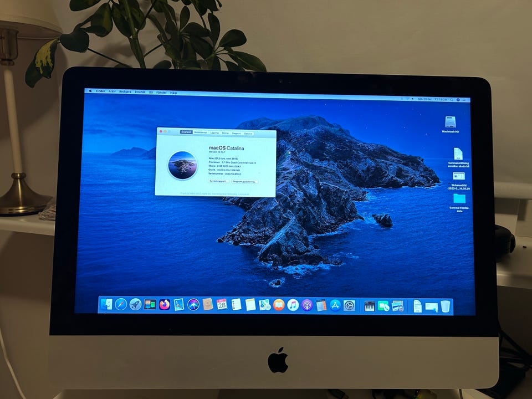Open the Apple menu
Image resolution: width=532 pixels, height=399 pixels.
click(90, 91)
